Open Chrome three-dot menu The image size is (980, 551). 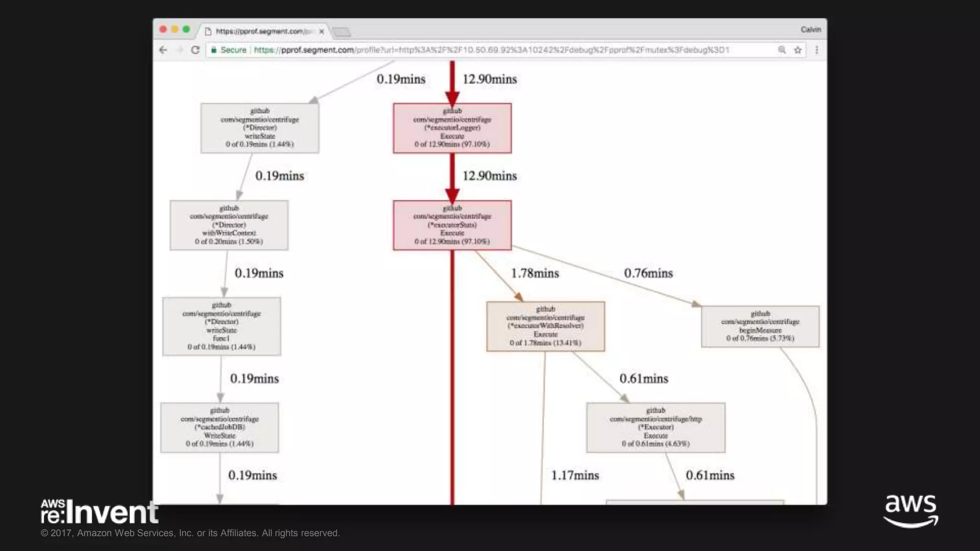coord(817,50)
